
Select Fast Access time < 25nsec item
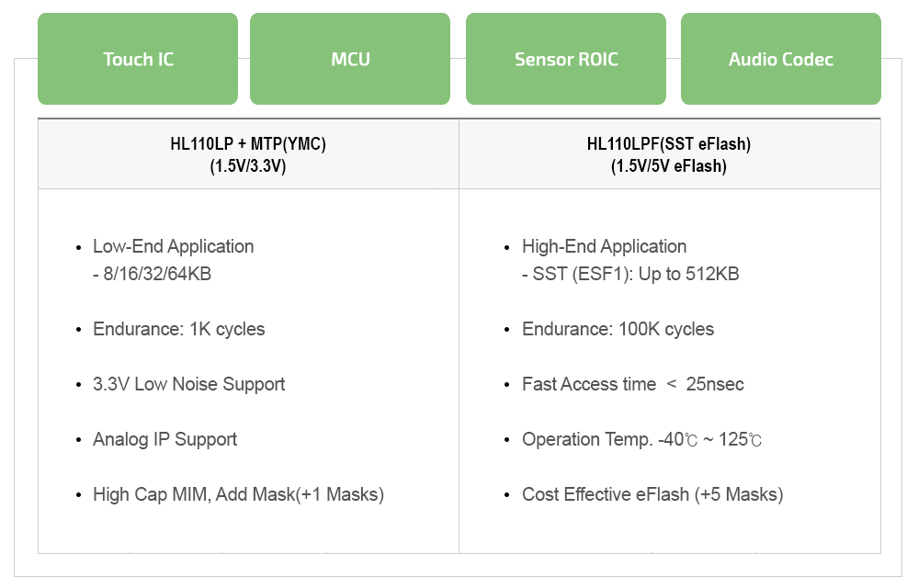633,384
